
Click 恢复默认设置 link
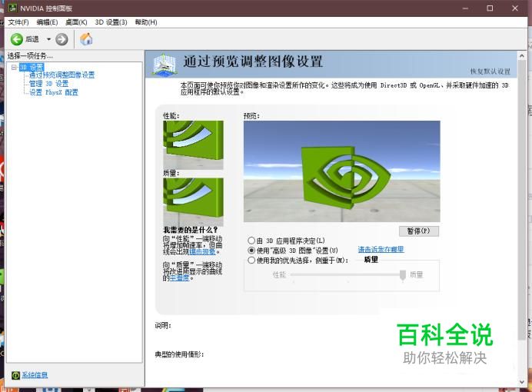pyautogui.click(x=490, y=71)
